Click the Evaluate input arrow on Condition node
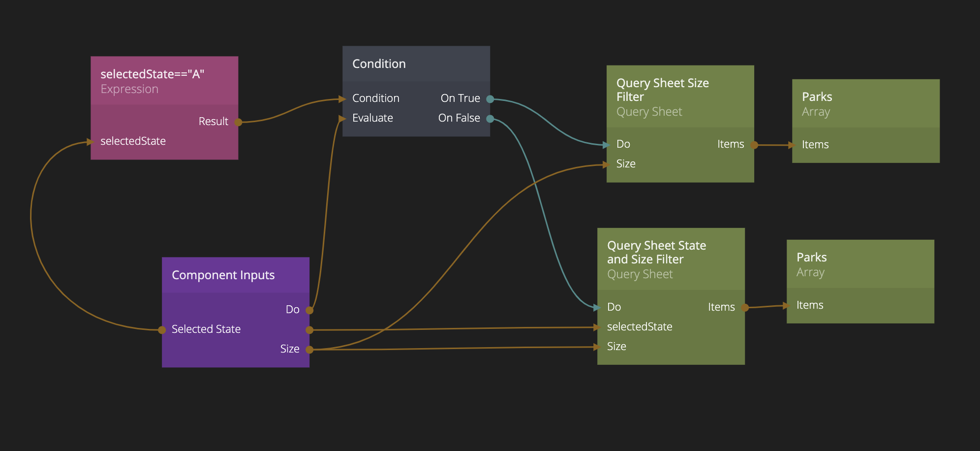The image size is (980, 451). coord(342,118)
